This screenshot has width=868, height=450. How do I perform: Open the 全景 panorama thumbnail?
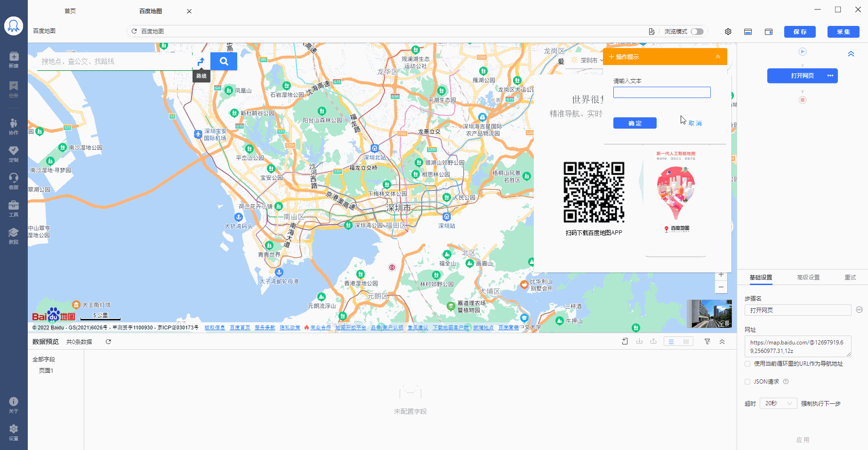coord(709,313)
